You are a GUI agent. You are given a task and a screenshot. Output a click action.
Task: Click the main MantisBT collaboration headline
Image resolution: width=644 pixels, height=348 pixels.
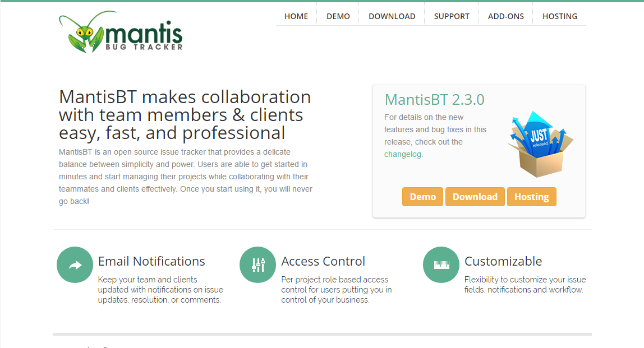click(x=185, y=115)
